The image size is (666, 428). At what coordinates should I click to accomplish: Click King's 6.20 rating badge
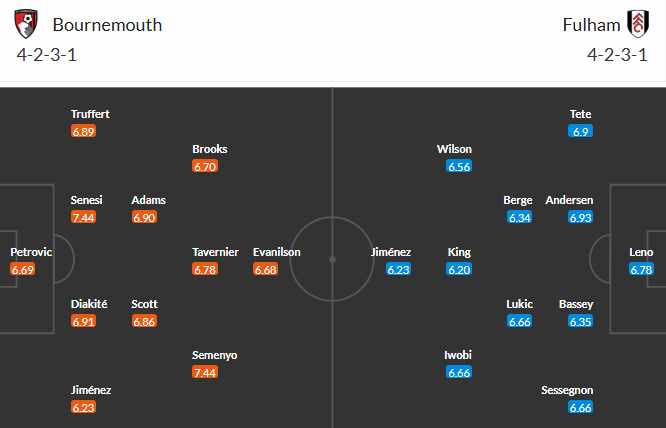pyautogui.click(x=459, y=269)
